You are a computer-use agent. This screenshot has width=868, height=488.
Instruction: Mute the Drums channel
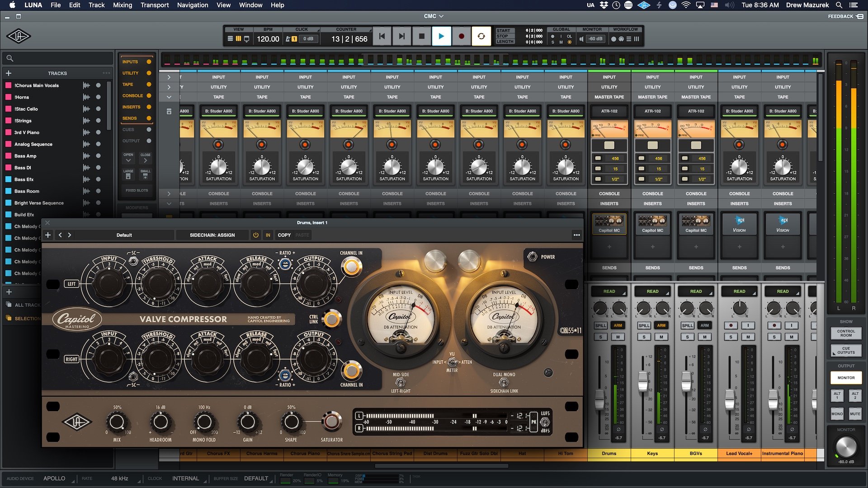coord(618,337)
